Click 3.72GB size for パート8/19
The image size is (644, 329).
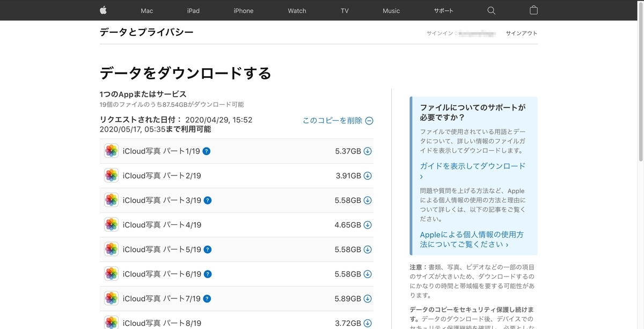(348, 324)
